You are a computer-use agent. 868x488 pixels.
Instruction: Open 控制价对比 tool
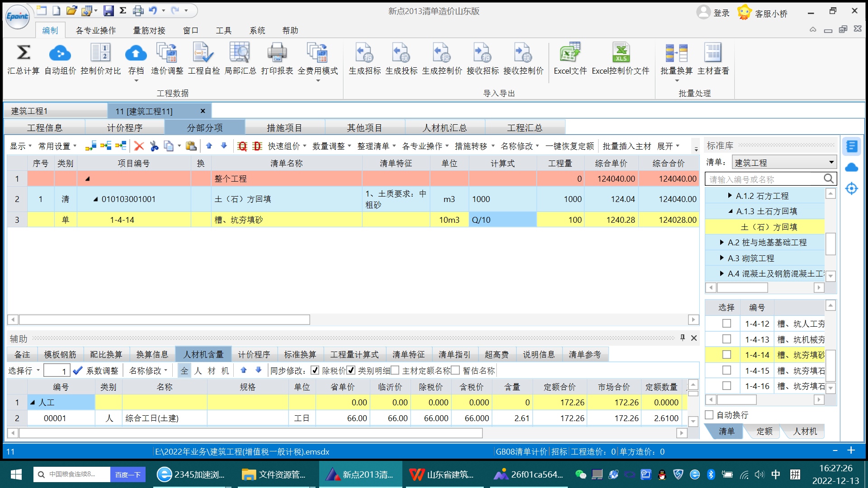pyautogui.click(x=100, y=53)
